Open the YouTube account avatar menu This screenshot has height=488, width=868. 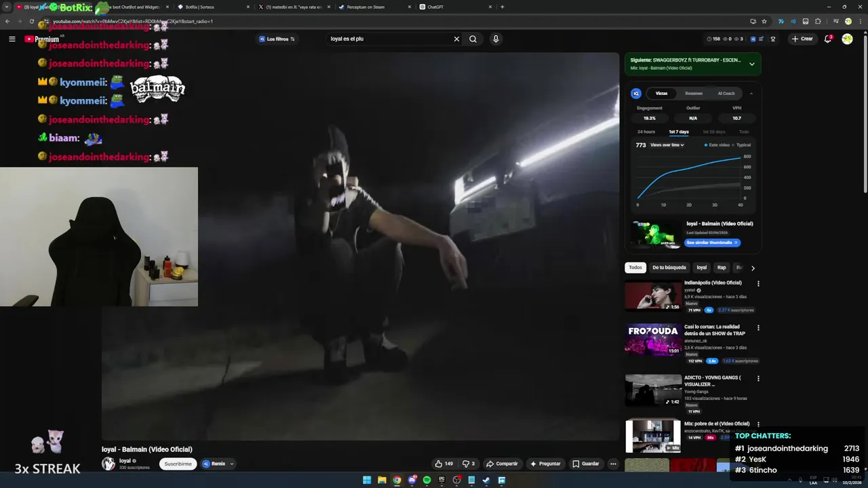point(847,39)
